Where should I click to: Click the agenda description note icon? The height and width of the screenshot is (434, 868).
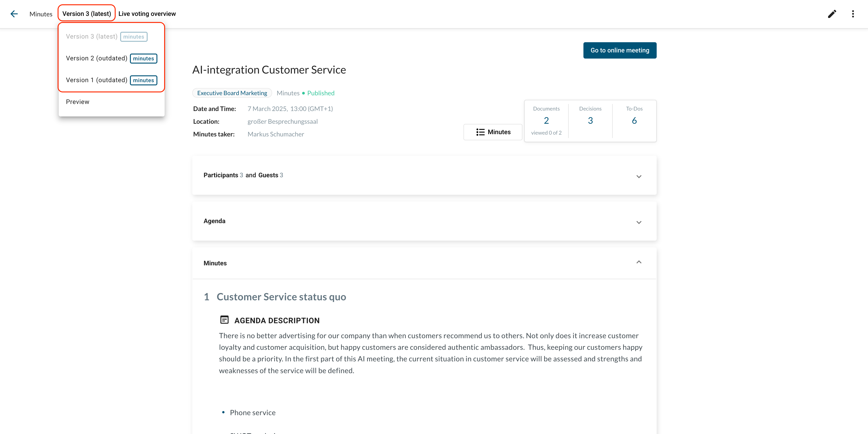coord(224,320)
